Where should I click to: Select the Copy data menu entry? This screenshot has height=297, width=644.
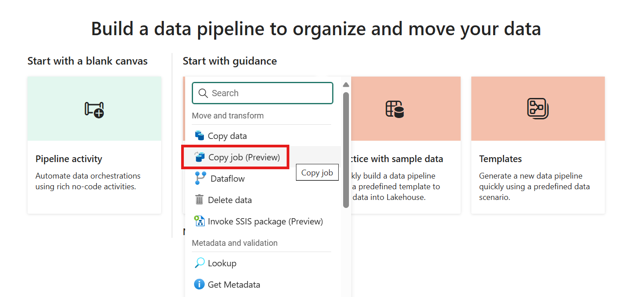point(227,136)
